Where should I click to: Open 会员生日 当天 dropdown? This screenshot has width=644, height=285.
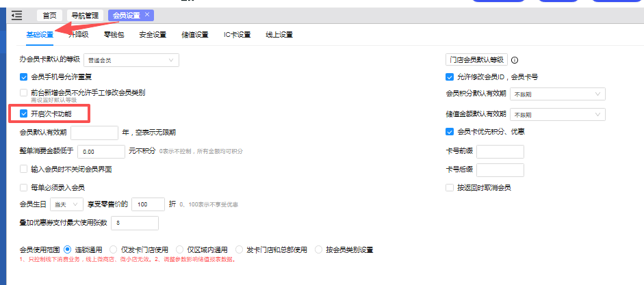point(67,204)
